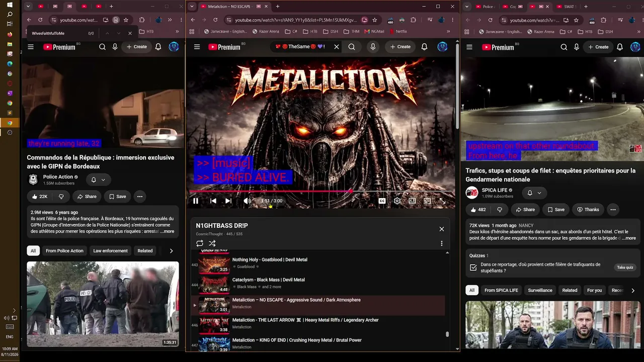The image size is (644, 362).
Task: Open notifications bell in middle YouTube window
Action: pyautogui.click(x=424, y=47)
